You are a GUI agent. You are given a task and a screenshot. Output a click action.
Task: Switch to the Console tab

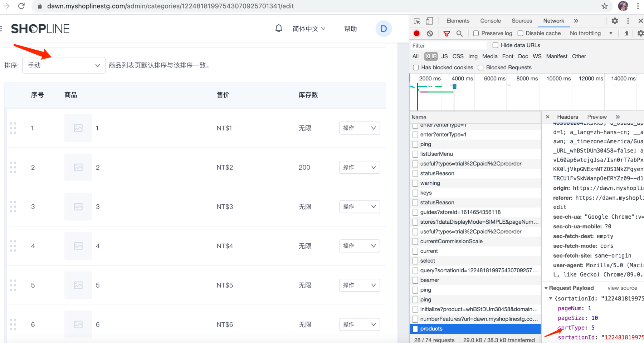491,21
